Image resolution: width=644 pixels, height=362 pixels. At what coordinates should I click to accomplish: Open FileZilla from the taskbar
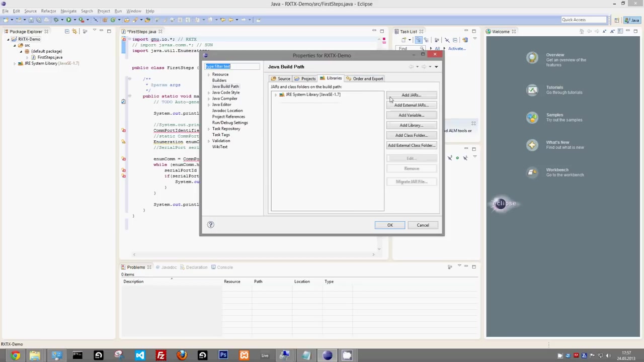click(x=160, y=355)
